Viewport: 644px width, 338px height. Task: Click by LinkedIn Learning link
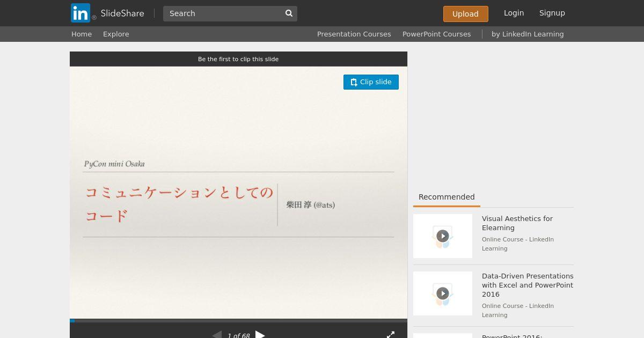[x=528, y=34]
